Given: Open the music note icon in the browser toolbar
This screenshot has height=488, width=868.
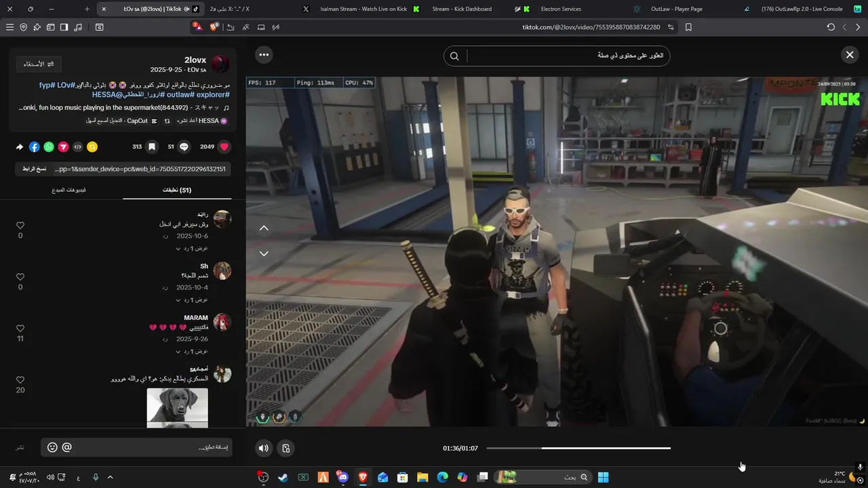Looking at the screenshot, I should 77,27.
